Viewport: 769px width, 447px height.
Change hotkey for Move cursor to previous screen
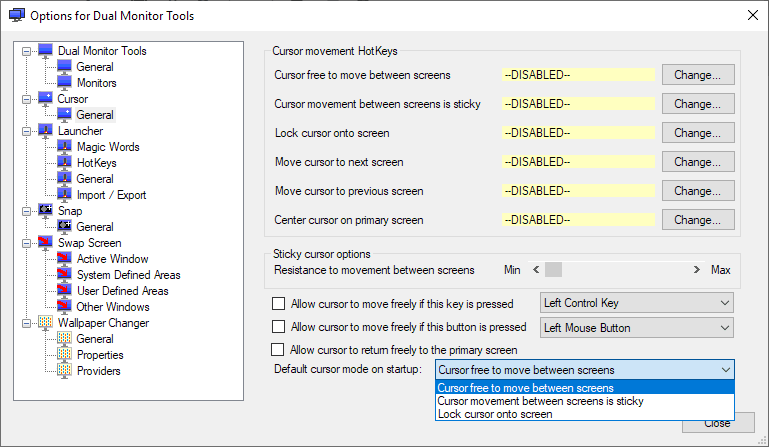[x=698, y=190]
